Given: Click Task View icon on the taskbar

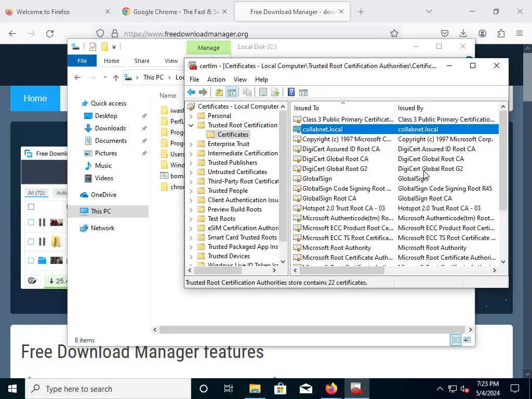Looking at the screenshot, I should [x=229, y=389].
